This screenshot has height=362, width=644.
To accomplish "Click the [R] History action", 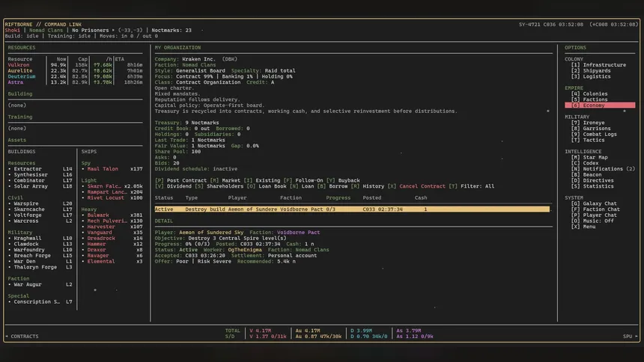I will (367, 186).
